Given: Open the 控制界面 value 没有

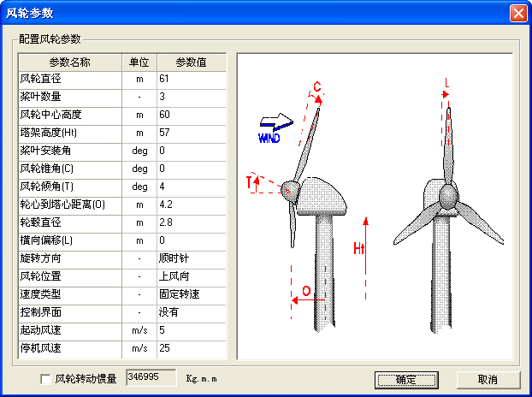Looking at the screenshot, I should [x=191, y=312].
